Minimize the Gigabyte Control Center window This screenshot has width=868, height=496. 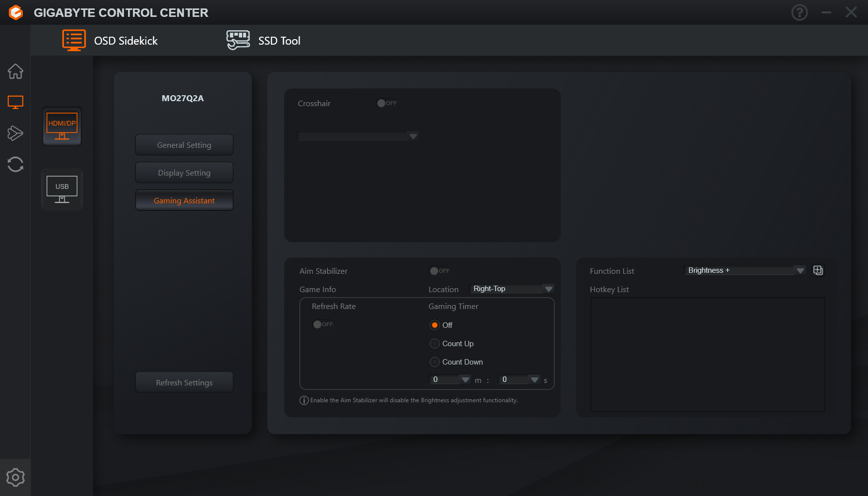826,12
